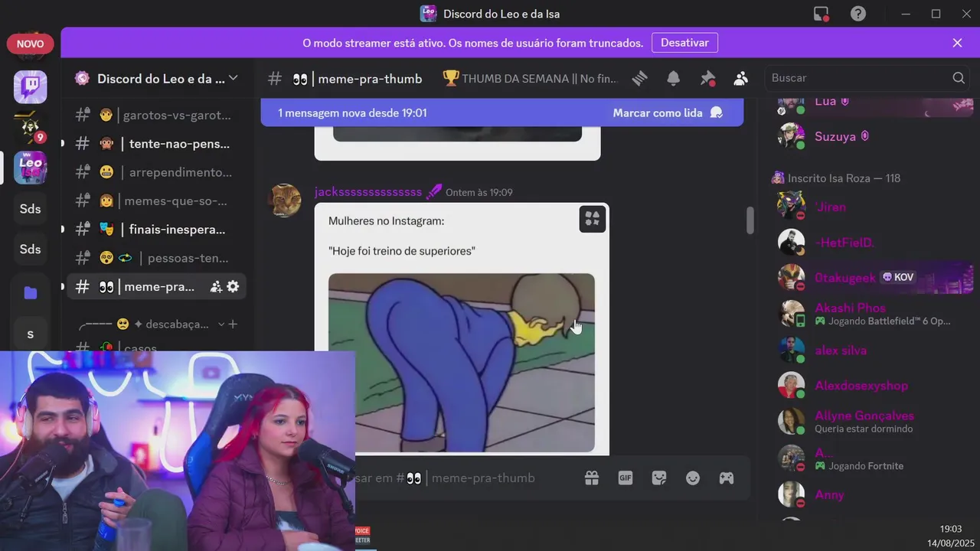Open the s server icon
Viewport: 980px width, 551px height.
point(31,334)
